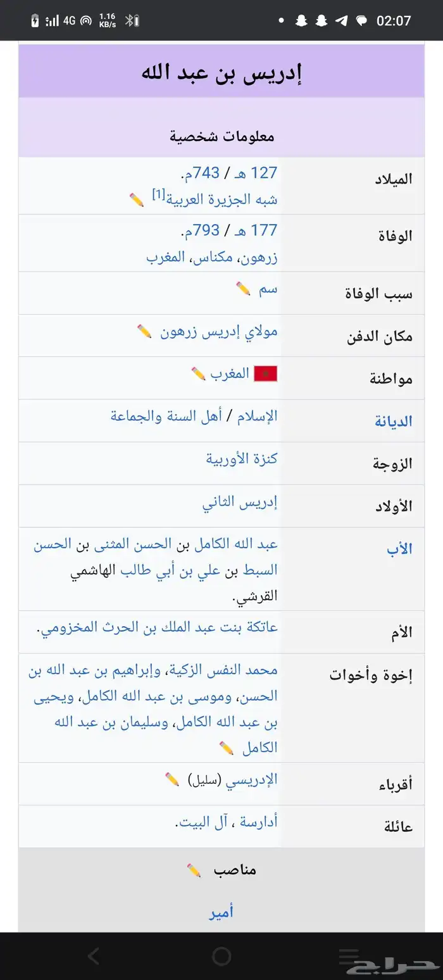Edit the burial place field via pencil icon
The height and width of the screenshot is (980, 443).
143,330
